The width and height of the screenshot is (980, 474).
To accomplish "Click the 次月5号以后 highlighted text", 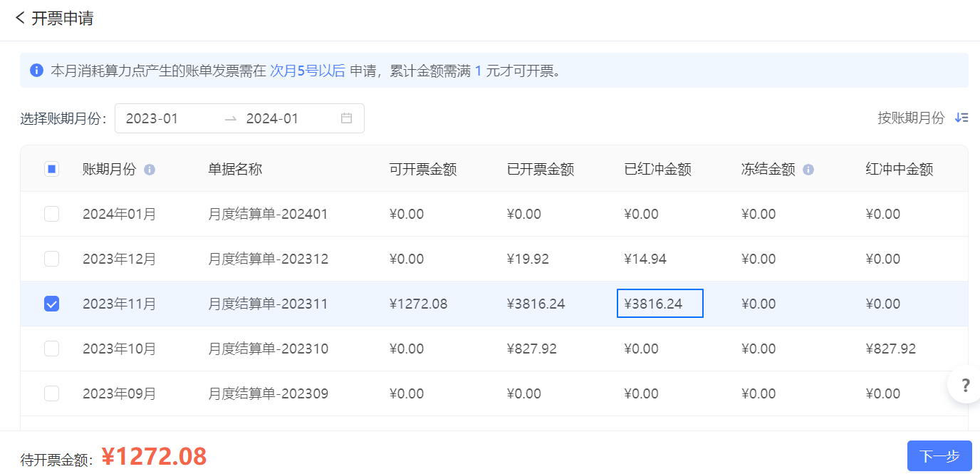I will tap(307, 71).
